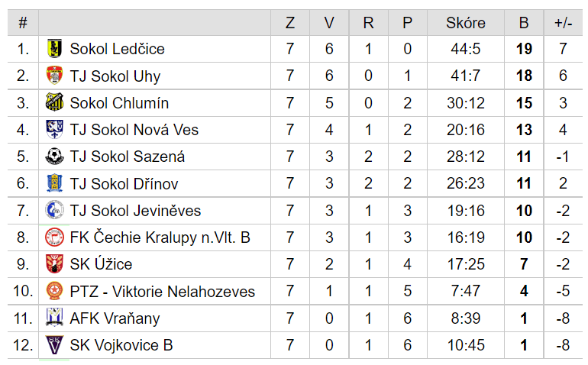Click the Z matches played column header
This screenshot has height=365, width=588.
click(x=290, y=23)
